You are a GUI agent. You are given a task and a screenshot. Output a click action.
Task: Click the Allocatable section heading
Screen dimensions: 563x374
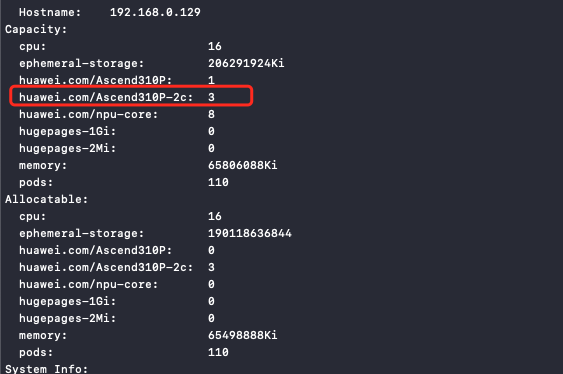[46, 199]
